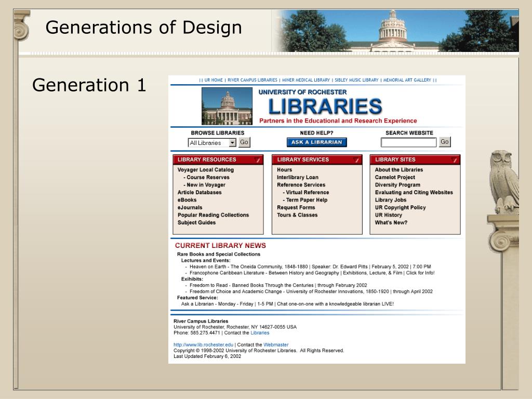Viewport: 532px width, 399px height.
Task: Open Article Databases
Action: click(x=199, y=192)
